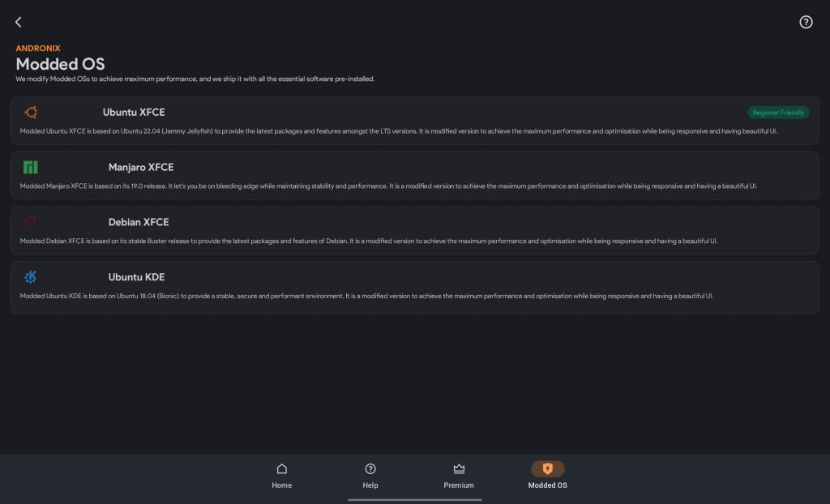The height and width of the screenshot is (504, 830).
Task: Switch to the Premium tab label
Action: pyautogui.click(x=459, y=485)
